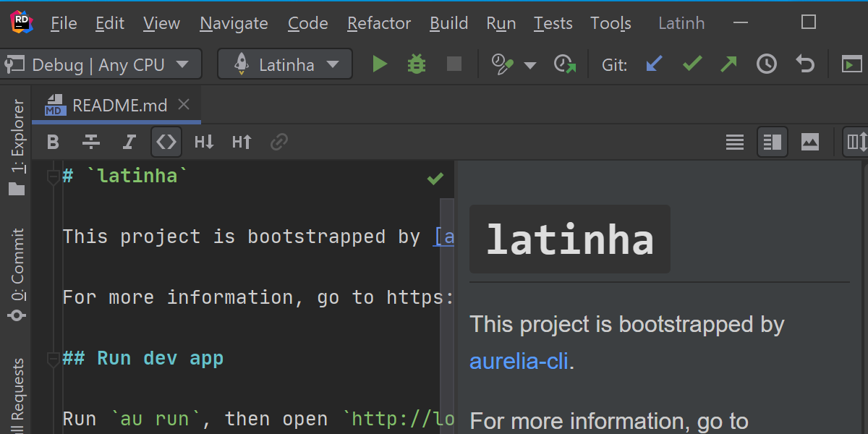This screenshot has height=434, width=868.
Task: Push commits with the Git arrow icon
Action: (x=728, y=64)
